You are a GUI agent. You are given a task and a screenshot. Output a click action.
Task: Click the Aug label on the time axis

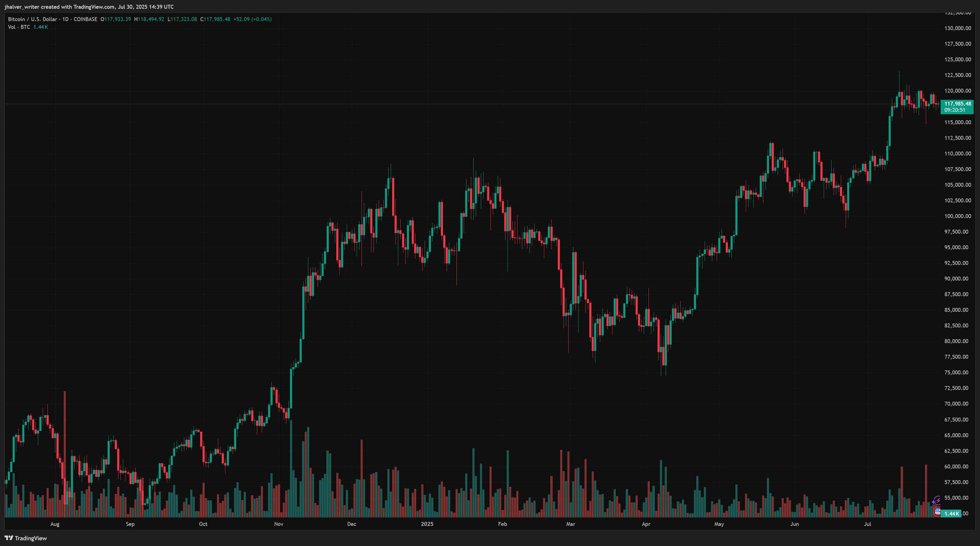click(55, 524)
